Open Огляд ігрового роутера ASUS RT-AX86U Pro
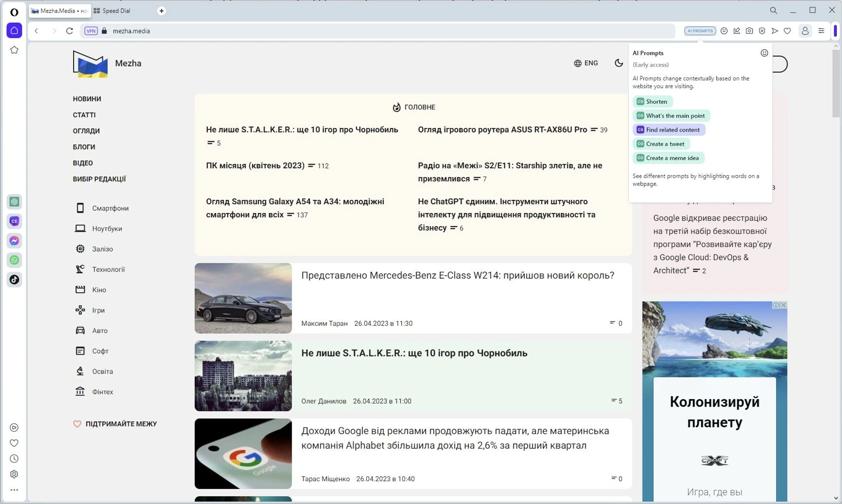The width and height of the screenshot is (842, 504). pos(503,130)
